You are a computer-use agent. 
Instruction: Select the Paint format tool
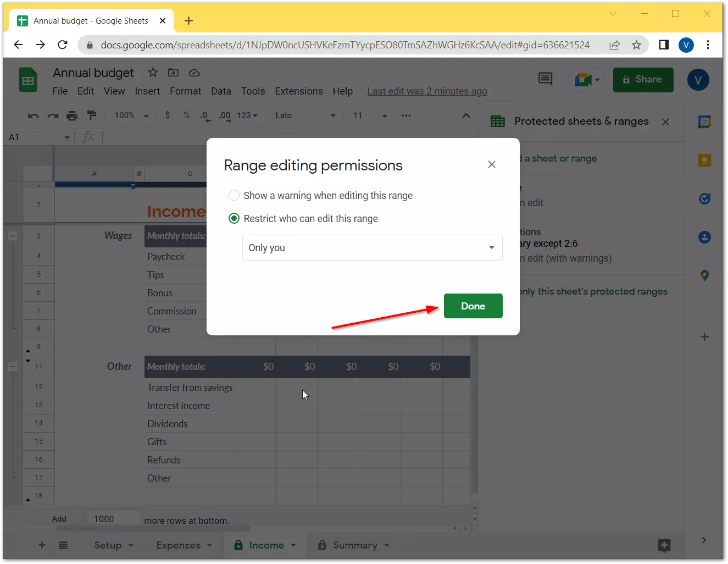92,115
